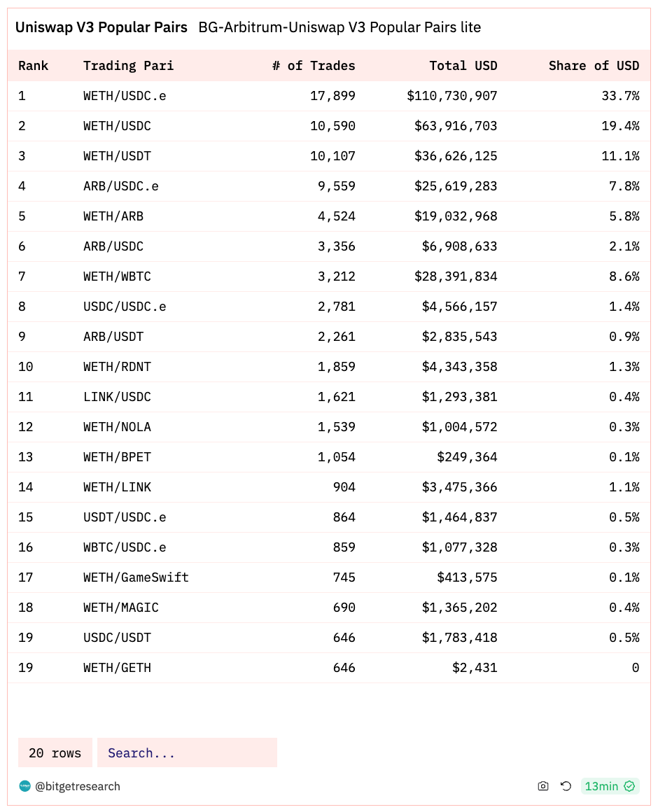The image size is (658, 812).
Task: Click the 13min query freshness badge
Action: tap(610, 786)
